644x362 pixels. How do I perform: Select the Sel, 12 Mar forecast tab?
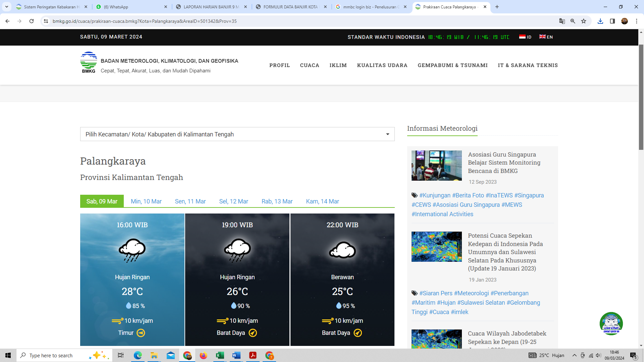pyautogui.click(x=234, y=201)
